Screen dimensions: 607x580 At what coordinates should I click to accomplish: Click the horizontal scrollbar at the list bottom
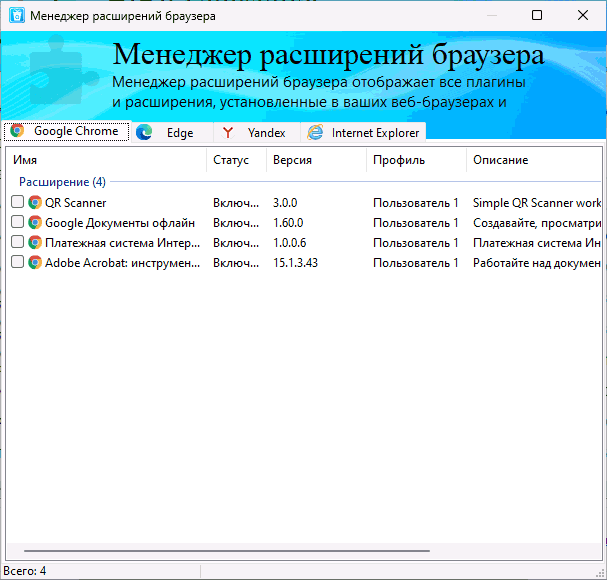(x=227, y=551)
